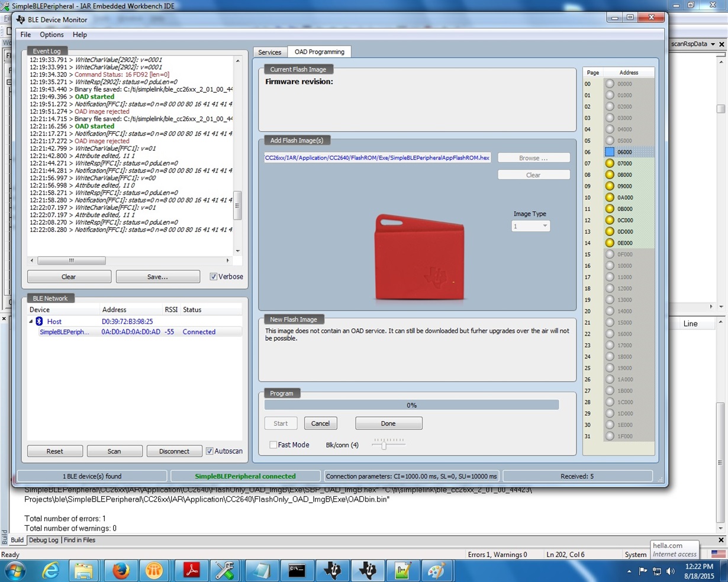Toggle the Autoscan checkbox
728x582 pixels.
(x=210, y=451)
